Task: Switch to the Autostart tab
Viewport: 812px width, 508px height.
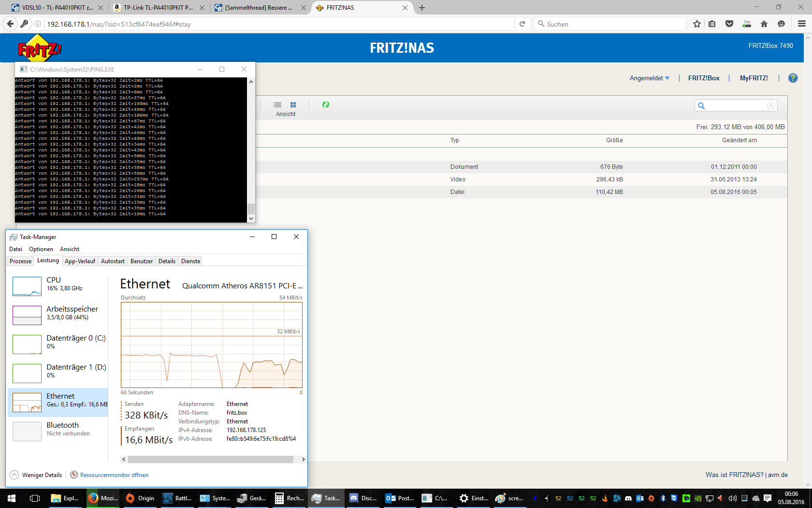Action: coord(113,261)
